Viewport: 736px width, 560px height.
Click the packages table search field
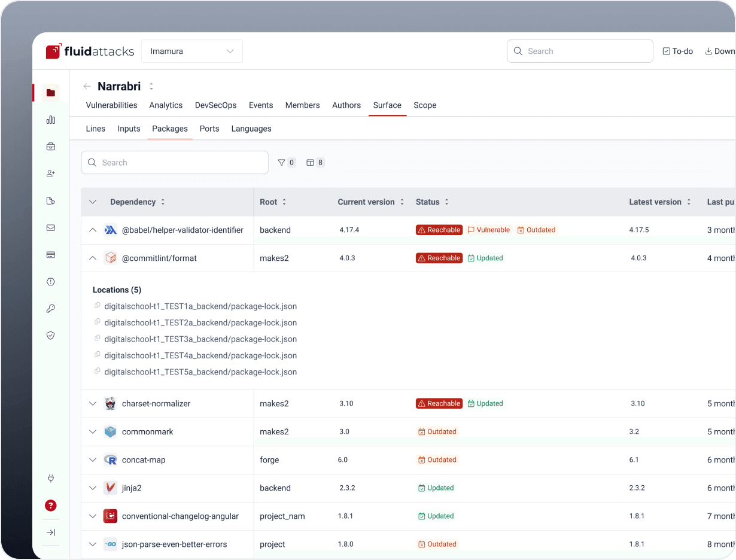[x=175, y=163]
